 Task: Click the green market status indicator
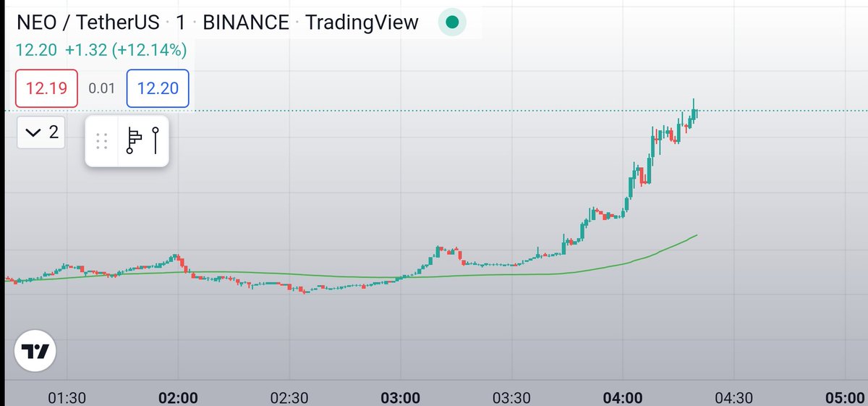tap(452, 23)
